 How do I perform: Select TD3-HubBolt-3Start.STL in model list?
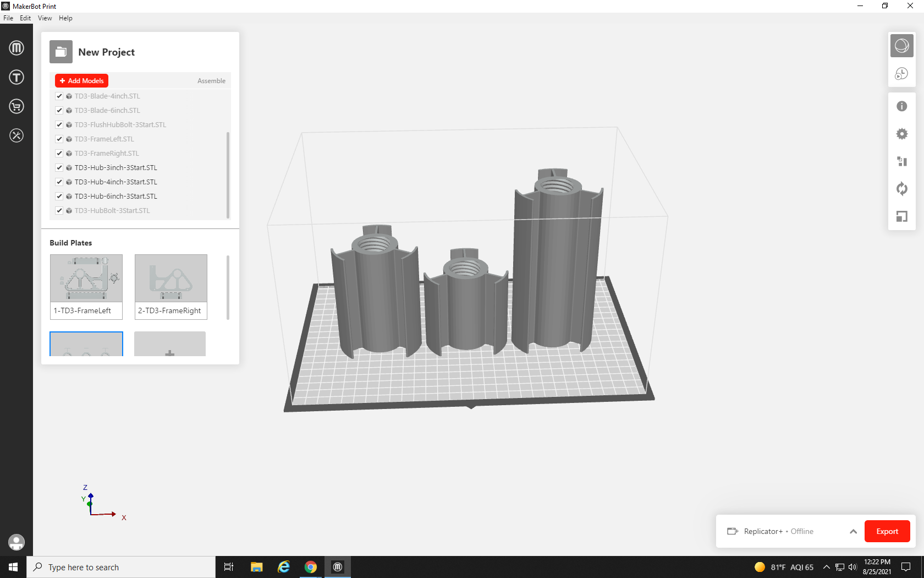pos(112,210)
